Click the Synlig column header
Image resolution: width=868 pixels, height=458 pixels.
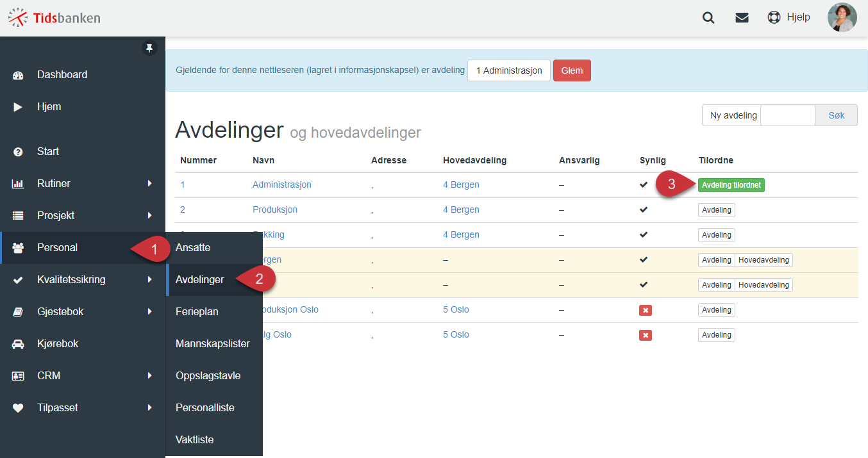pyautogui.click(x=653, y=160)
